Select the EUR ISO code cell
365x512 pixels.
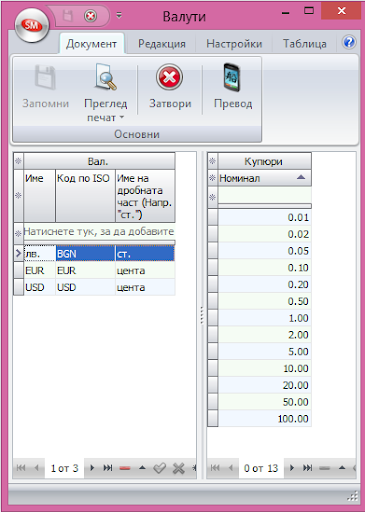coord(85,270)
